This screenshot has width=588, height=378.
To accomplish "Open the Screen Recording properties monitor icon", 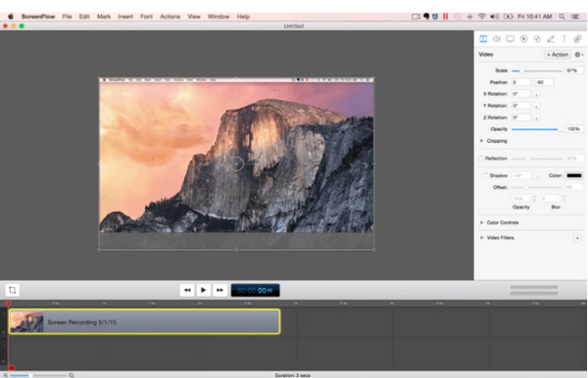I will point(510,39).
